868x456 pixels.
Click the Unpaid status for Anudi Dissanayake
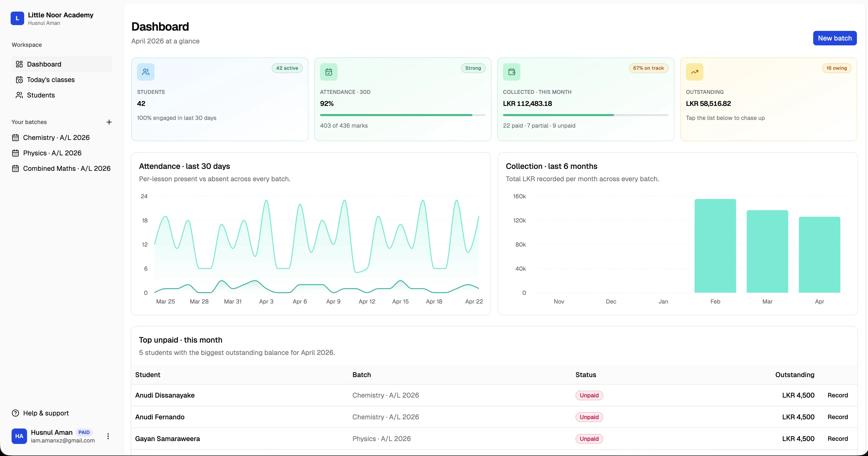tap(589, 395)
